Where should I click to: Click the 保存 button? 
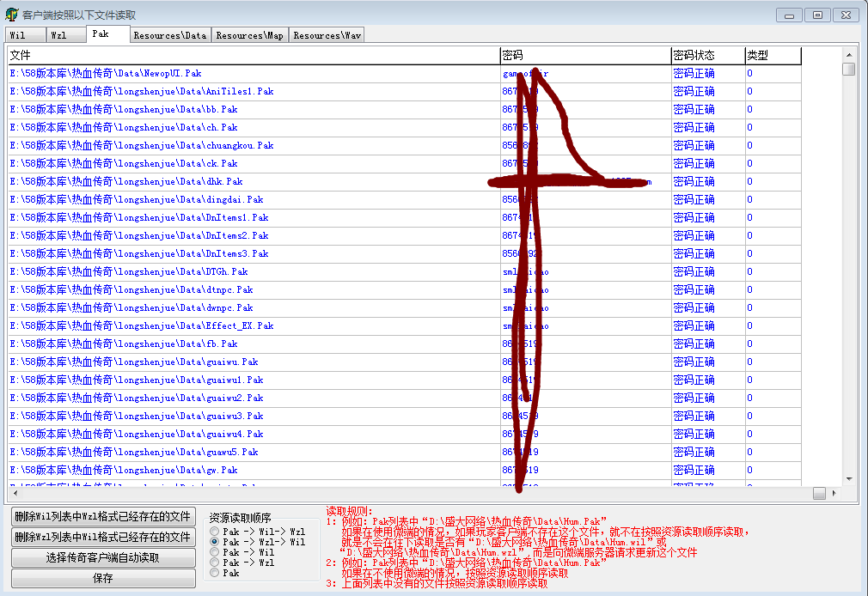103,578
